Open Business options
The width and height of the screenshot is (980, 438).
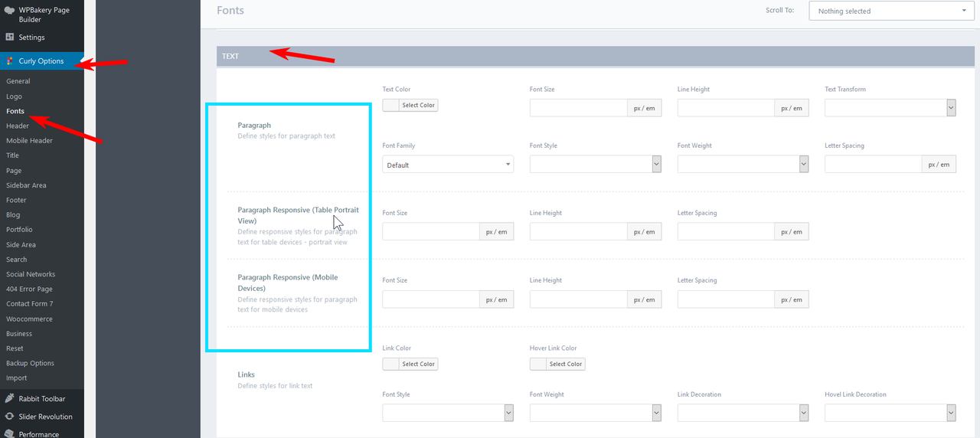point(19,334)
